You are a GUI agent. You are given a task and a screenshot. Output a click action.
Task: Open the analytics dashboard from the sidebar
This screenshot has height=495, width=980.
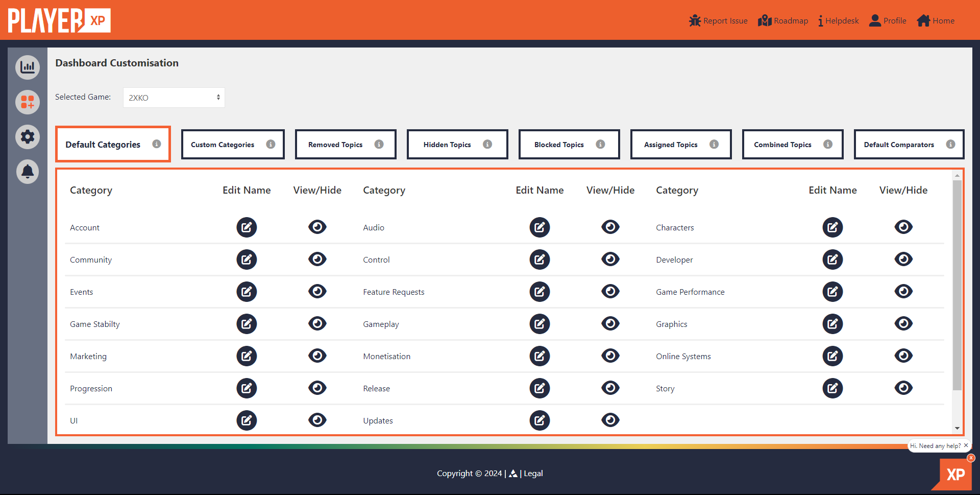pos(28,67)
